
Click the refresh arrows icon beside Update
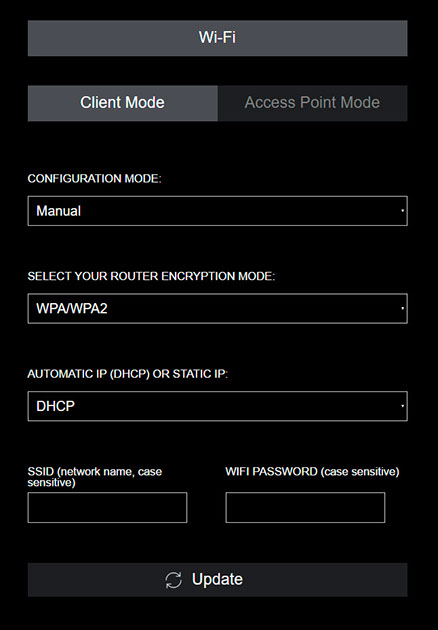pos(174,580)
